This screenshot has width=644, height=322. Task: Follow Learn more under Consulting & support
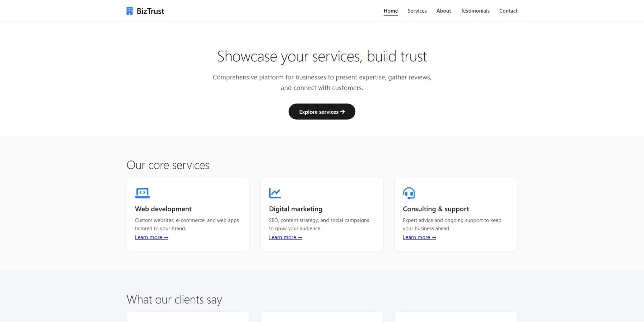[419, 237]
